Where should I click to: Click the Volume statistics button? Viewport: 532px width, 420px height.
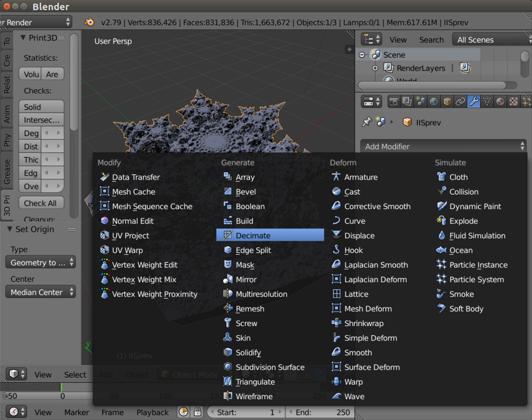coord(30,74)
